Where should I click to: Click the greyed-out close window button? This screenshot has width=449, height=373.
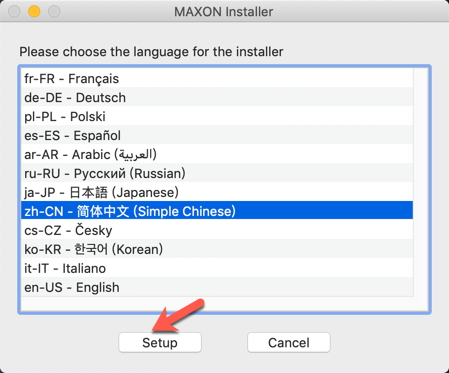[14, 11]
